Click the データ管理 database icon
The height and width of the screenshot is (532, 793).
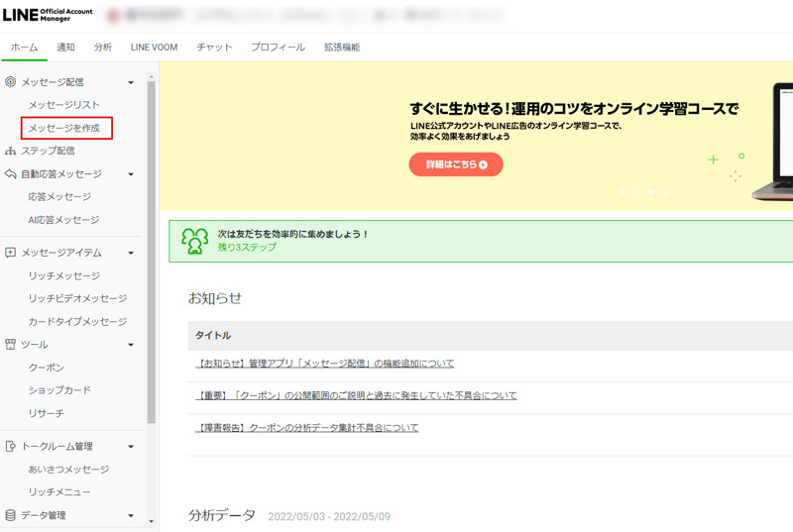tap(10, 515)
